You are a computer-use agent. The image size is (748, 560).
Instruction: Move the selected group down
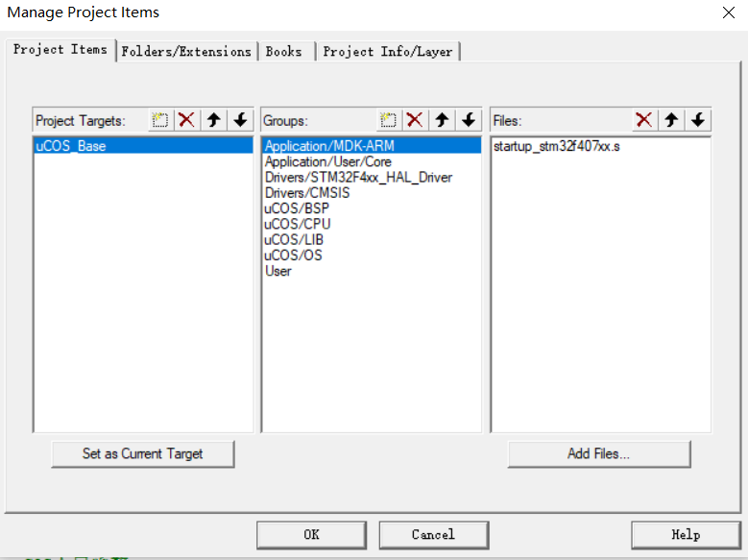point(469,120)
